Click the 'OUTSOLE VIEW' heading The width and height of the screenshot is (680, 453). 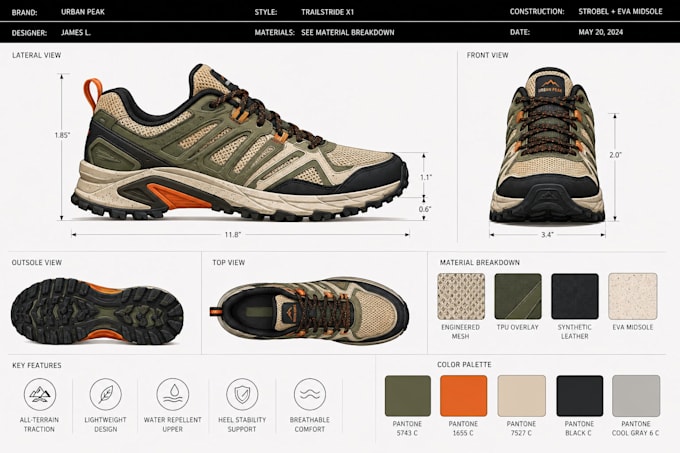[37, 262]
